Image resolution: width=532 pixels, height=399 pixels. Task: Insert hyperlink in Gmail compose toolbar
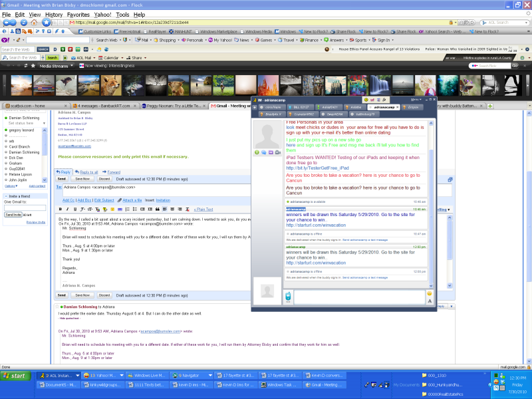point(120,209)
